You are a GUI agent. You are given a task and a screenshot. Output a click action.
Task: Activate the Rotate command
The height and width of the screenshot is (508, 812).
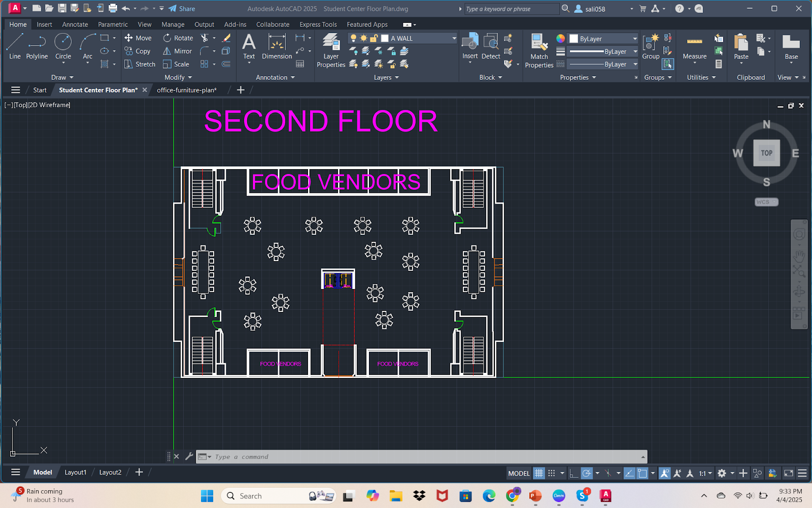pyautogui.click(x=178, y=38)
